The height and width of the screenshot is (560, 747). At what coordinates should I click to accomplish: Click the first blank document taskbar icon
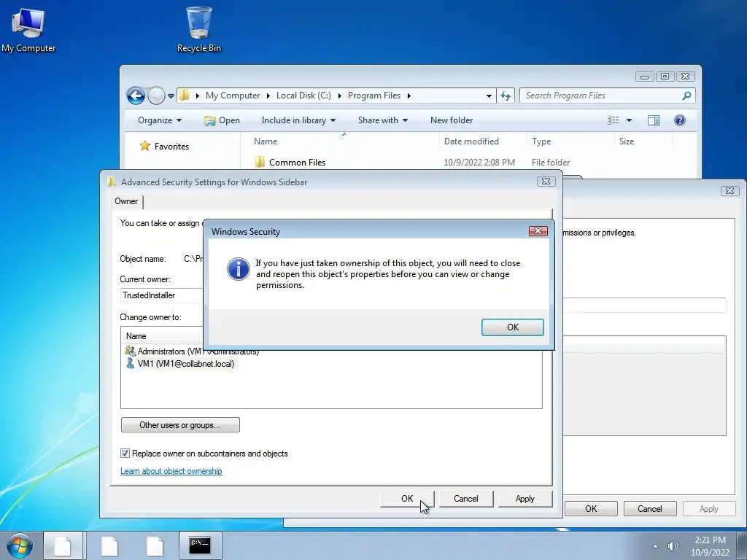[x=63, y=545]
